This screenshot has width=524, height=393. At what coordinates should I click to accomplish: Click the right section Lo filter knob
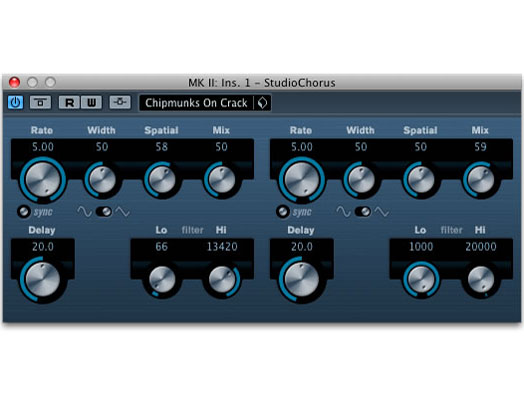421,279
